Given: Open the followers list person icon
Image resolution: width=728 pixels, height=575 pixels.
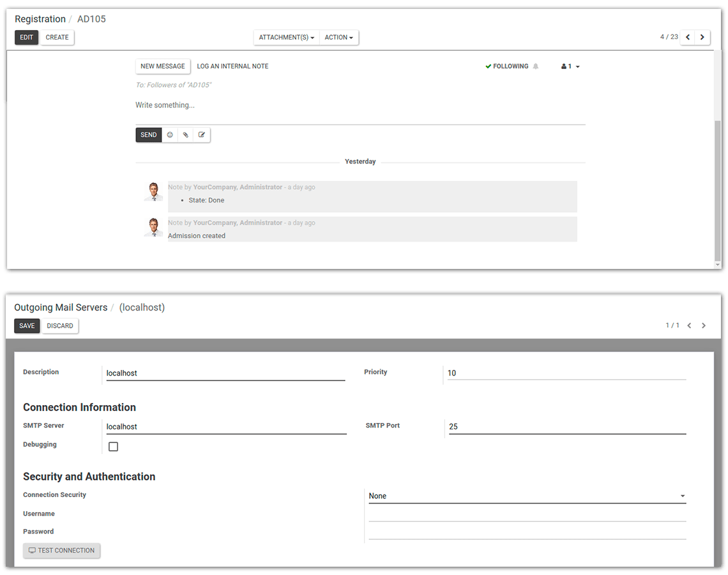Looking at the screenshot, I should 566,66.
